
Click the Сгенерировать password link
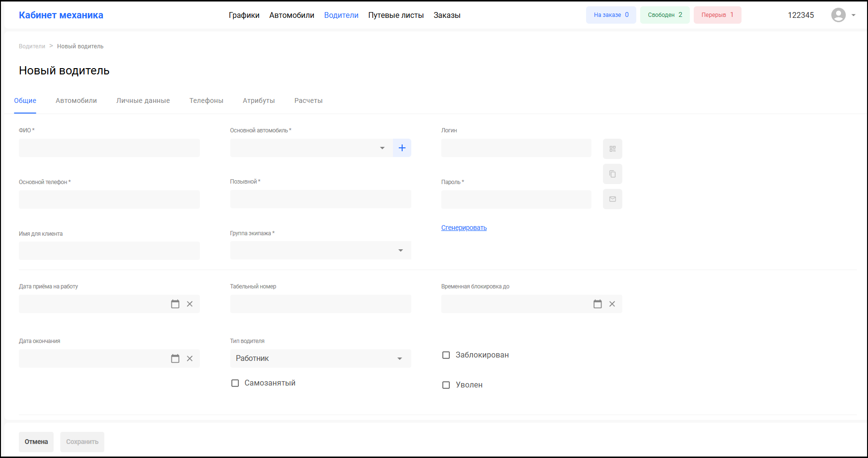(463, 228)
